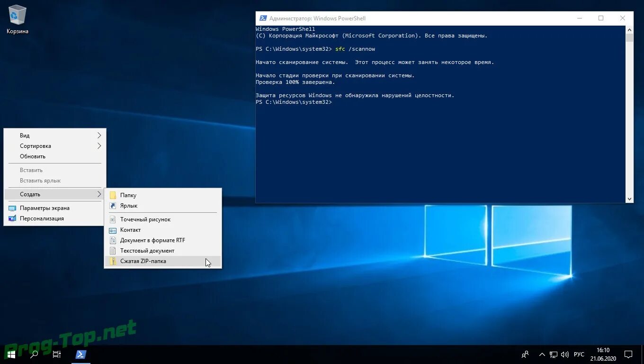Click the ZIP folder icon
The image size is (644, 364).
coord(113,261)
